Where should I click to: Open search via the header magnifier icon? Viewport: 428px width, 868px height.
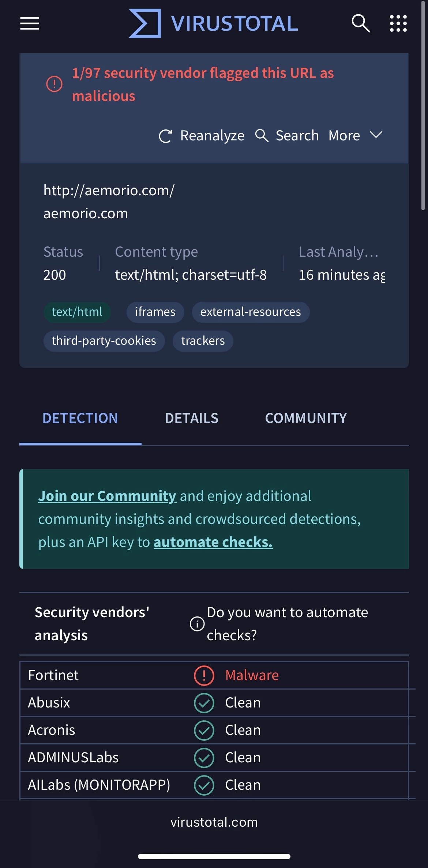point(361,23)
